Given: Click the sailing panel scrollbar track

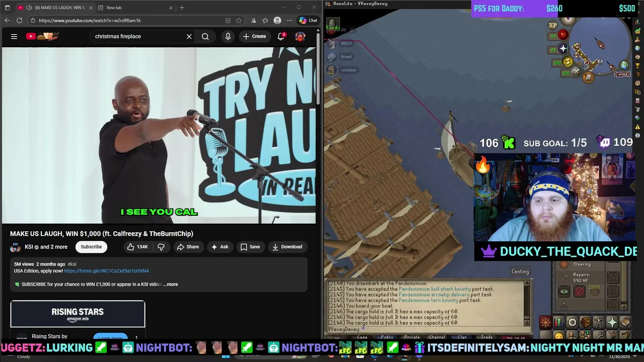Looking at the screenshot, I should pyautogui.click(x=624, y=282).
